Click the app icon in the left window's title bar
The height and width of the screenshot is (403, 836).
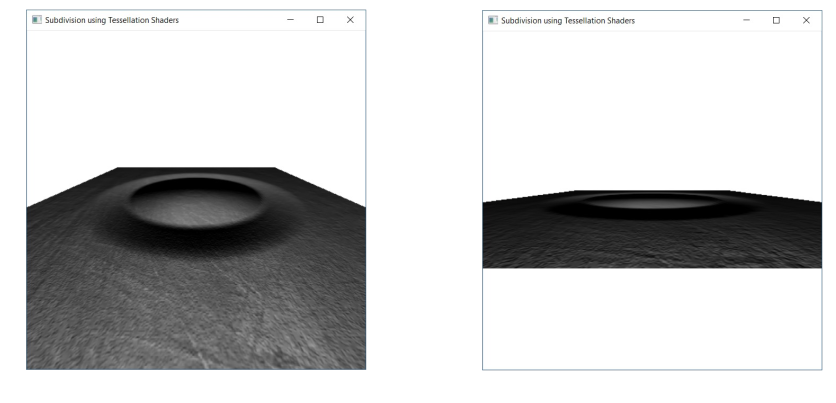[x=37, y=20]
